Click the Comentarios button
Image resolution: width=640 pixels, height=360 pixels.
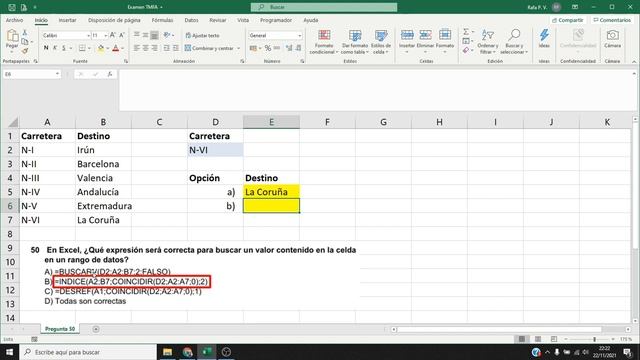(x=612, y=20)
